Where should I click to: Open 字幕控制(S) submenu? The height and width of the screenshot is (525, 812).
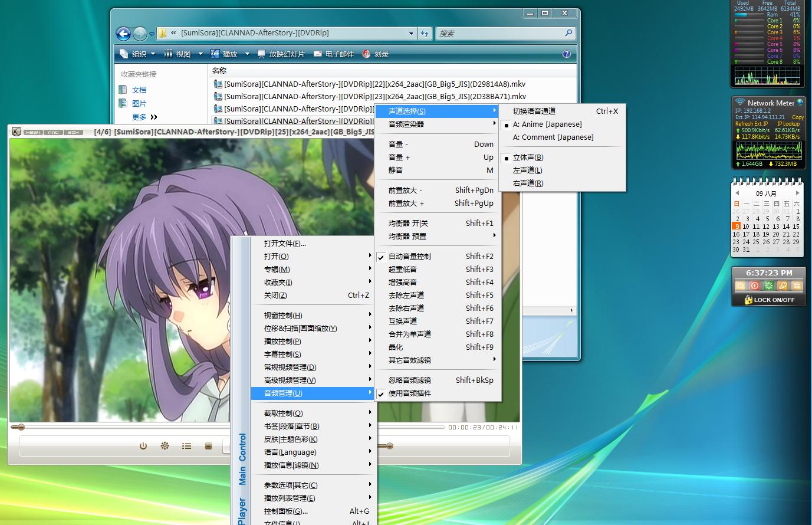pos(313,355)
